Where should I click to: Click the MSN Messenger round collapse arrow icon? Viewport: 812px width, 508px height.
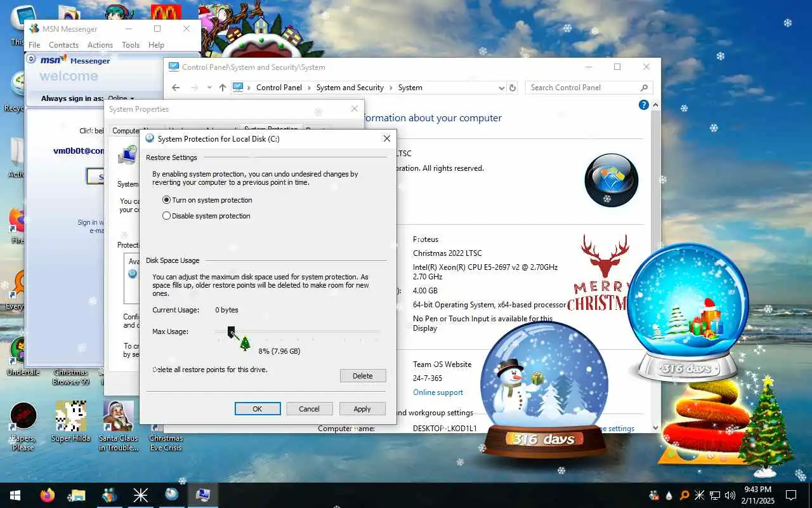click(31, 59)
